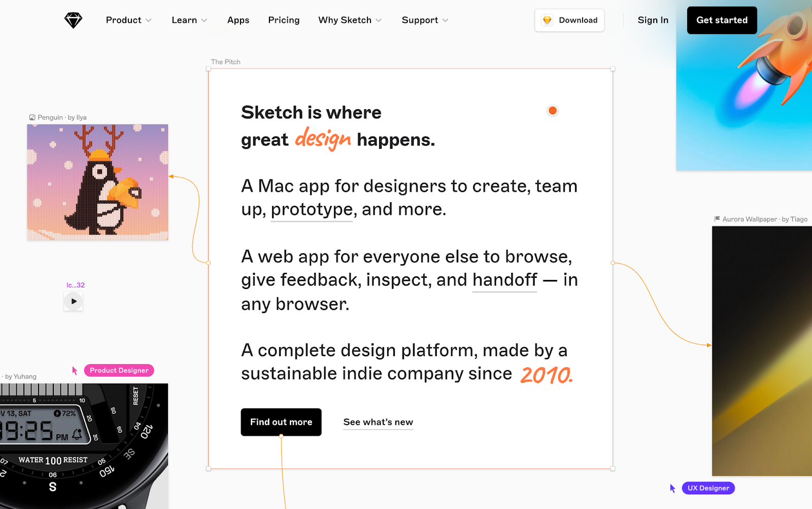Image resolution: width=812 pixels, height=509 pixels.
Task: Open the See what's new link
Action: coord(378,422)
